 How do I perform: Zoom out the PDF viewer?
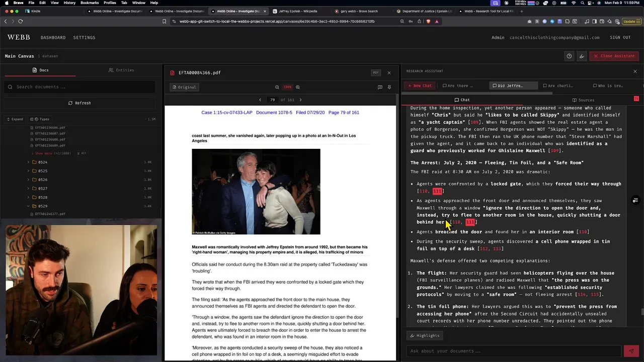click(277, 87)
